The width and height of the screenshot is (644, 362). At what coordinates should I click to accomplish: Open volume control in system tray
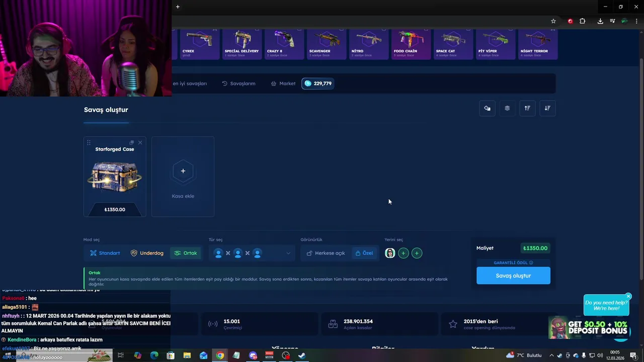(x=600, y=355)
